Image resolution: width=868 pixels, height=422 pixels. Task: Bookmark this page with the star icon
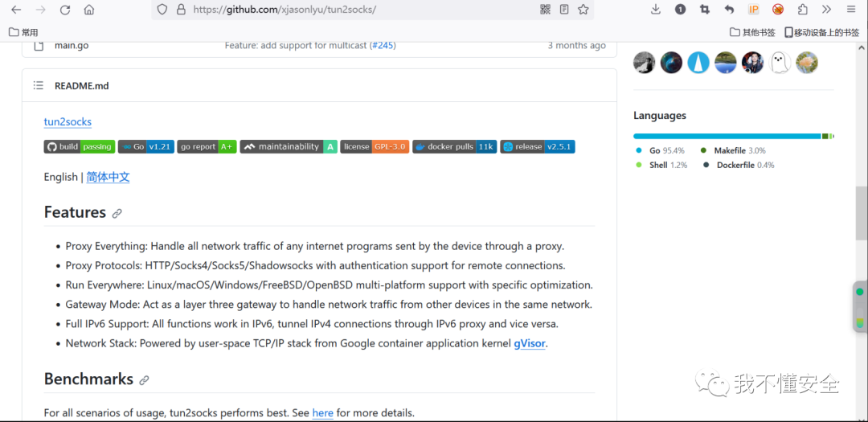pyautogui.click(x=583, y=9)
